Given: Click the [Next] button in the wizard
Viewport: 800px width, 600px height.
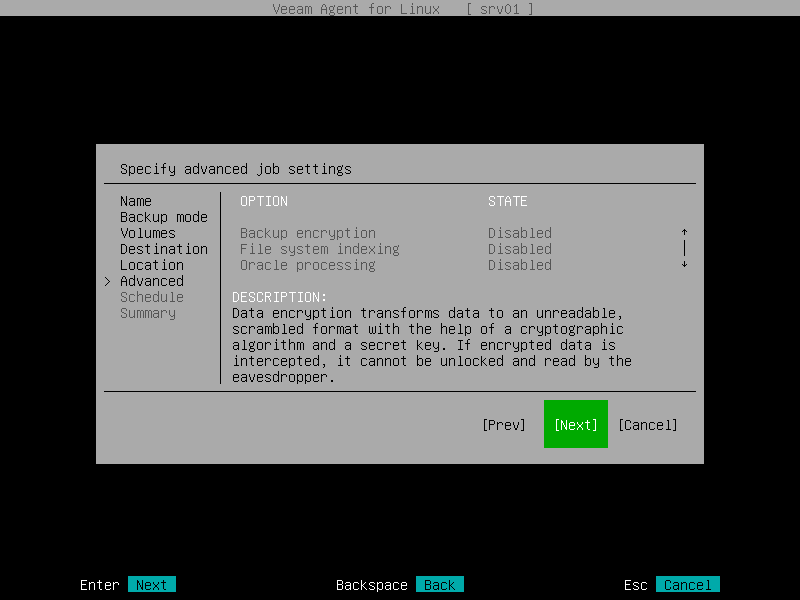Looking at the screenshot, I should coord(576,424).
